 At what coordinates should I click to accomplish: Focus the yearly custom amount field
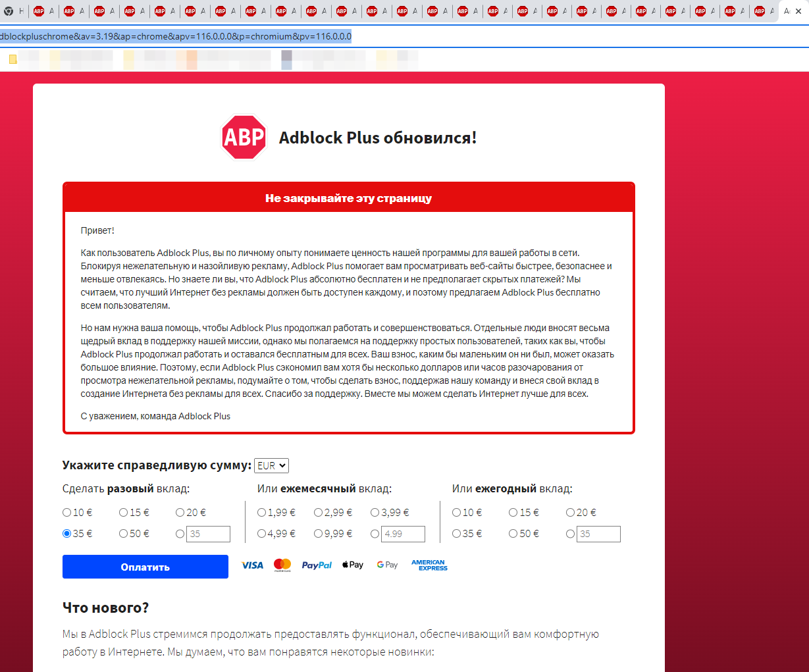[598, 534]
